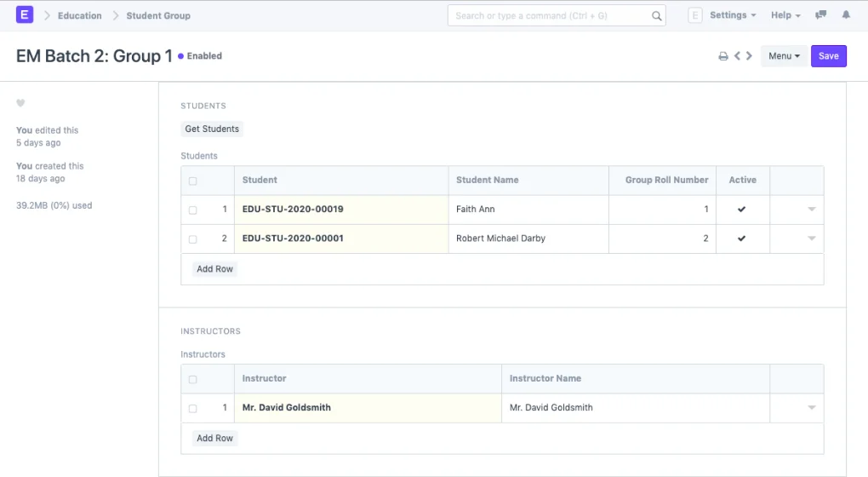Click the INSTRUCTORS section heading
Image resolution: width=868 pixels, height=477 pixels.
click(x=210, y=330)
